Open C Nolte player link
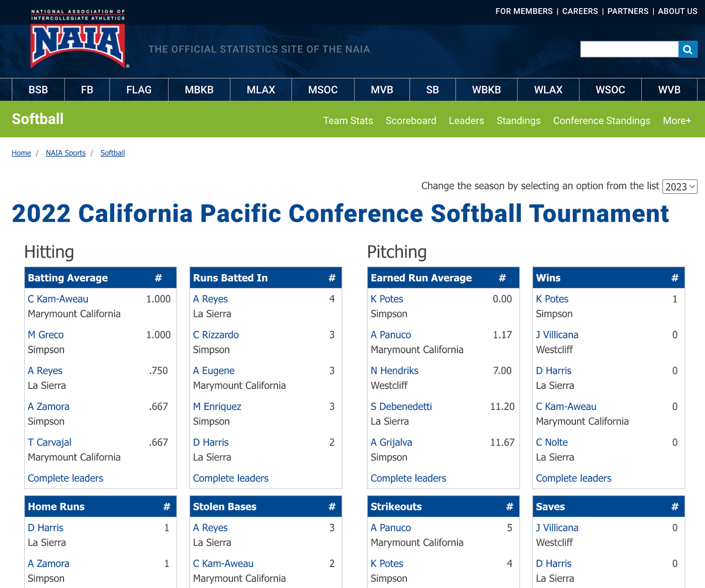The width and height of the screenshot is (705, 588). [x=552, y=443]
